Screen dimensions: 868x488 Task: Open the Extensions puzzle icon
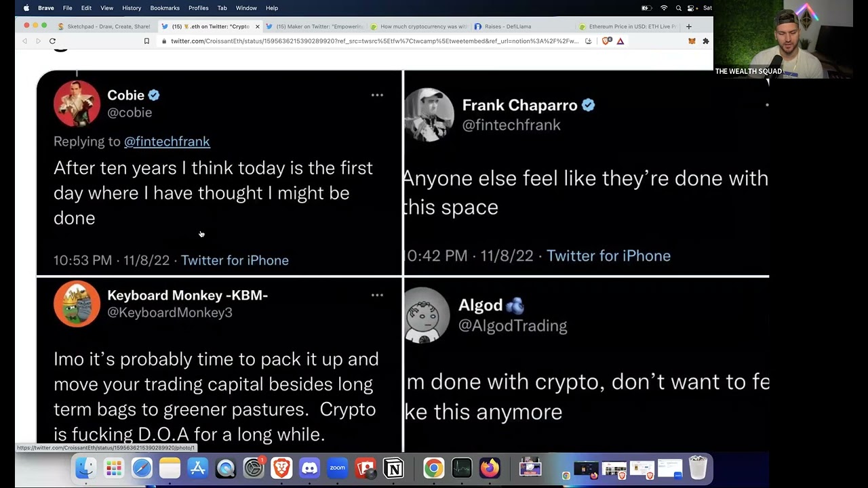(x=706, y=41)
